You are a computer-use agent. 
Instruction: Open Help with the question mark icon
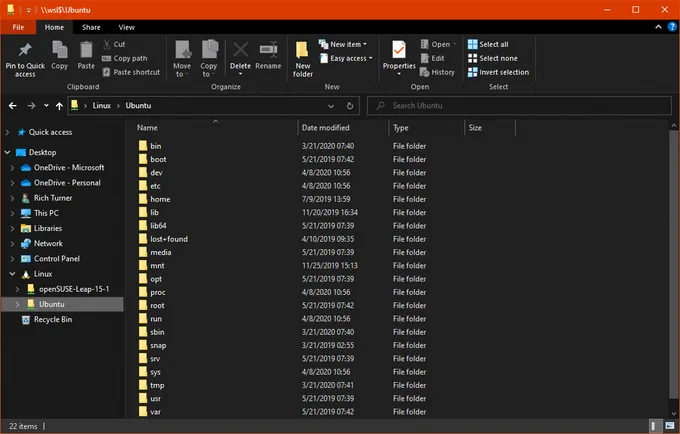[672, 27]
